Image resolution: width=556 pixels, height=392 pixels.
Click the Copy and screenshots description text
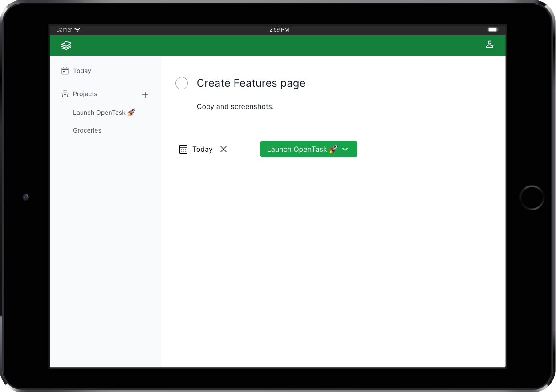(x=235, y=106)
